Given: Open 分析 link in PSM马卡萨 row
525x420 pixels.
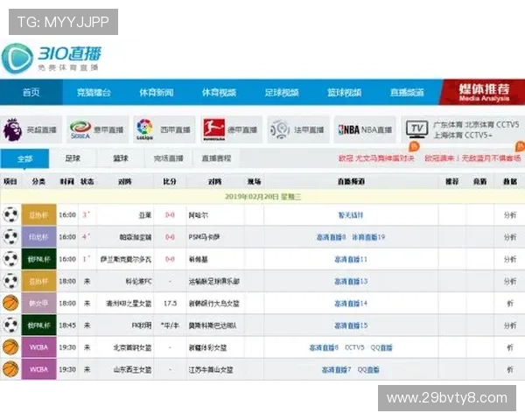Looking at the screenshot, I should click(x=509, y=237).
